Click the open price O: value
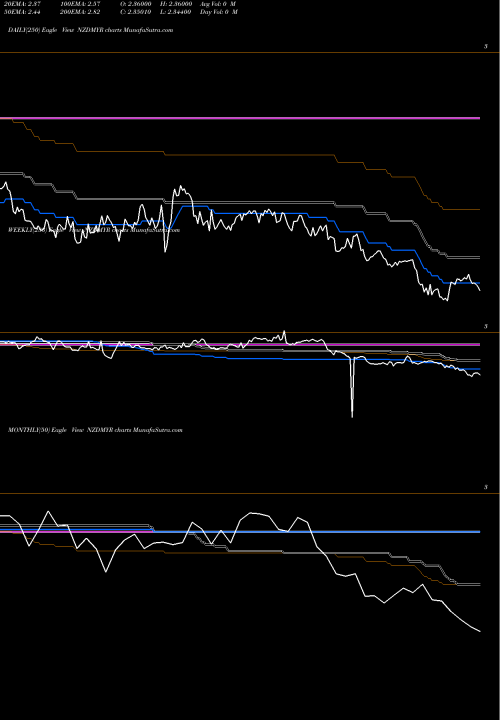 click(x=136, y=4)
